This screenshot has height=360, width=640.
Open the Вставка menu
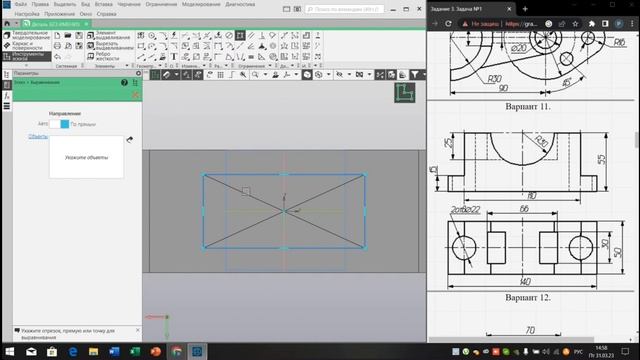coord(103,4)
